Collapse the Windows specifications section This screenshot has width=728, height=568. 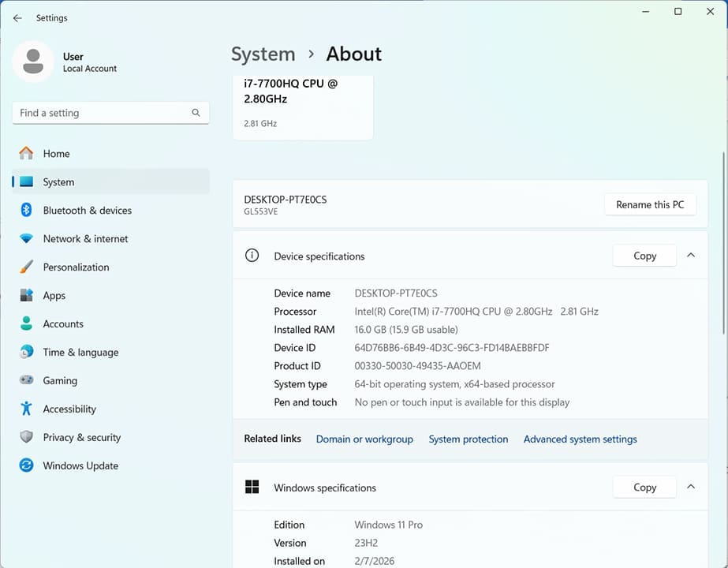[x=691, y=488]
